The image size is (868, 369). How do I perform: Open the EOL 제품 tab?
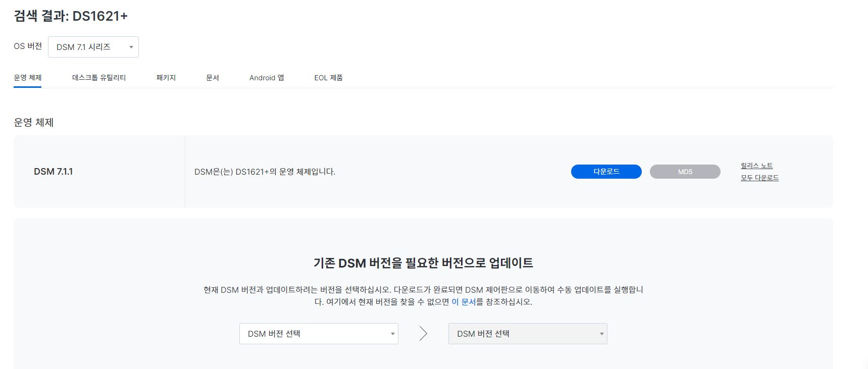point(328,78)
